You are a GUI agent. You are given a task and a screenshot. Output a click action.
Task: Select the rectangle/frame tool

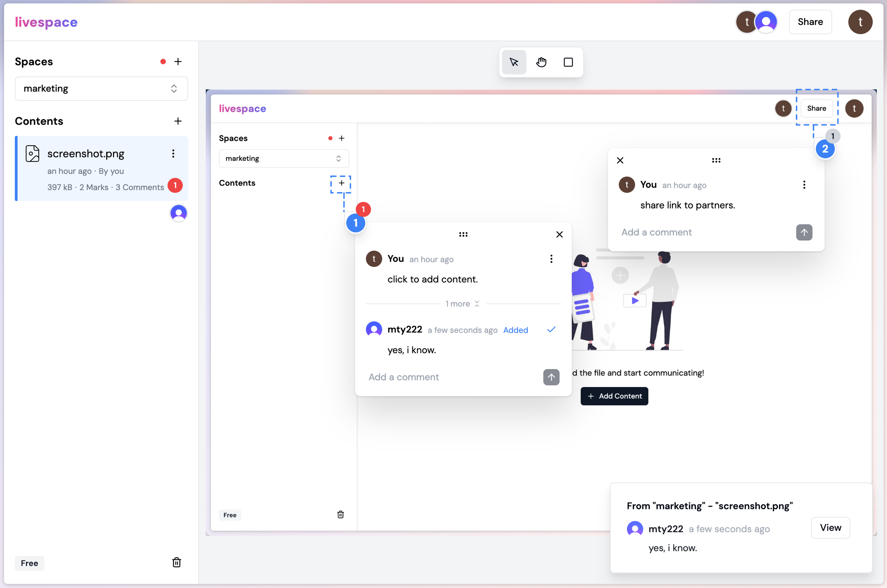click(x=567, y=62)
